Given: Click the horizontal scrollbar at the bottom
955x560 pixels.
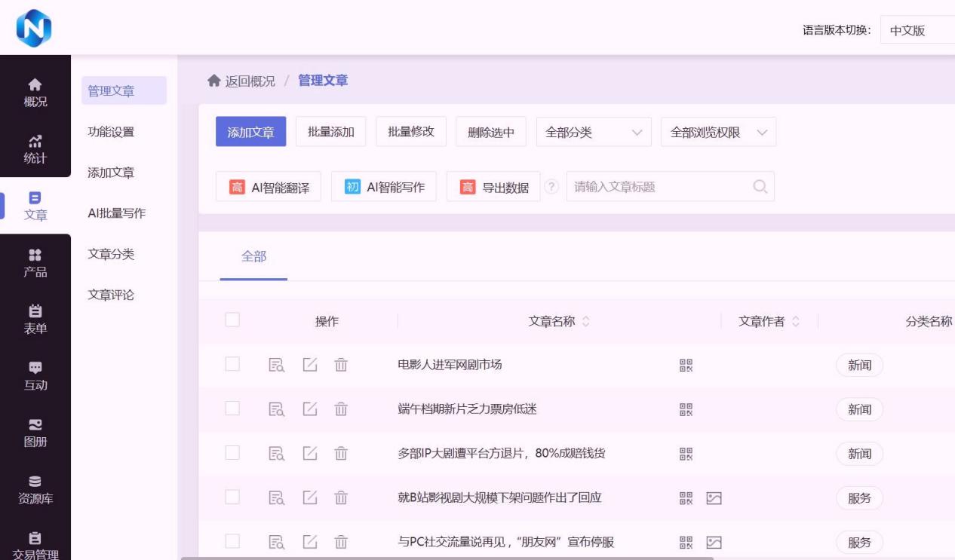Looking at the screenshot, I should click(447, 558).
